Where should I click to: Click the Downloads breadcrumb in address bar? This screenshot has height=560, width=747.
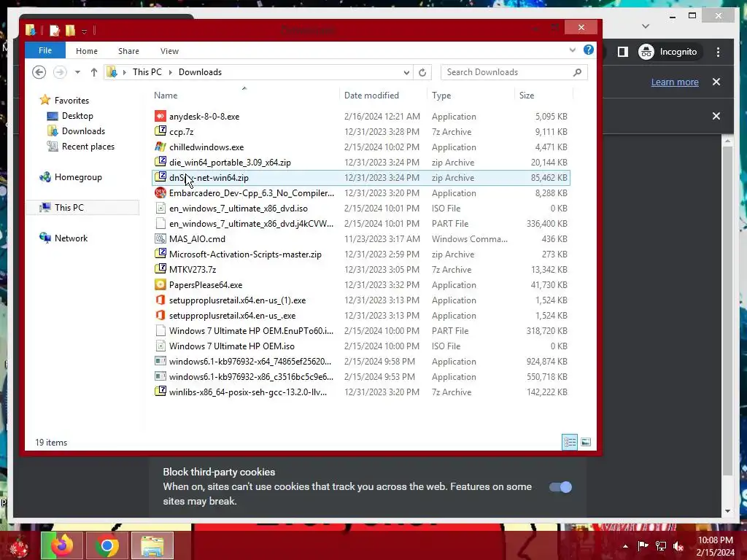[x=200, y=72]
